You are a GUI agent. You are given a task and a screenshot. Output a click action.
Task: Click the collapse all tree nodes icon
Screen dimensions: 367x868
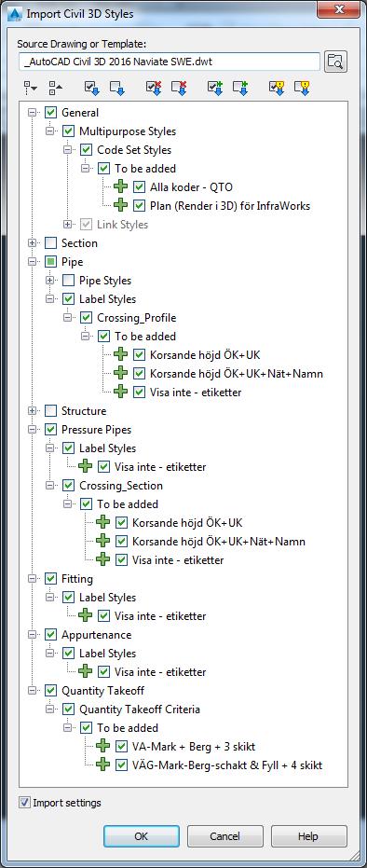pos(55,88)
